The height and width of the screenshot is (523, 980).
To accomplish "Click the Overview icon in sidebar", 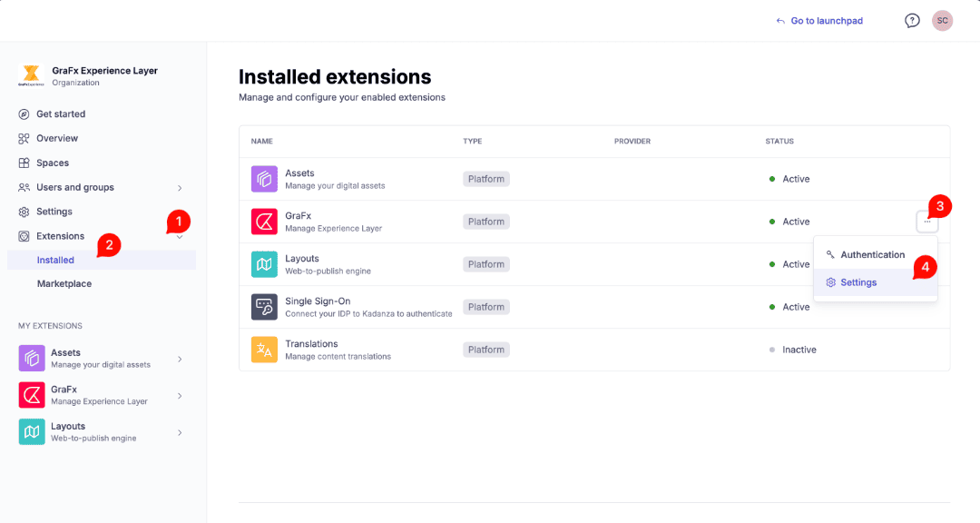I will coord(24,138).
